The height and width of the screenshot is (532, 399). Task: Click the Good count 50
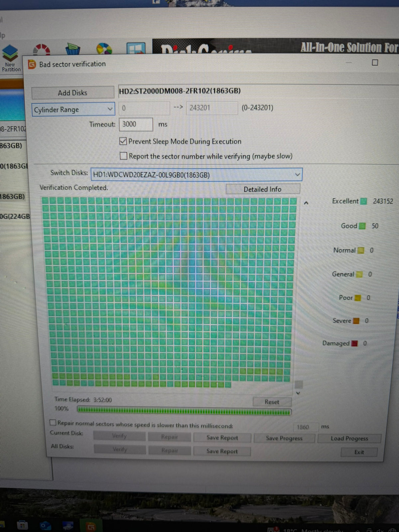pyautogui.click(x=375, y=226)
